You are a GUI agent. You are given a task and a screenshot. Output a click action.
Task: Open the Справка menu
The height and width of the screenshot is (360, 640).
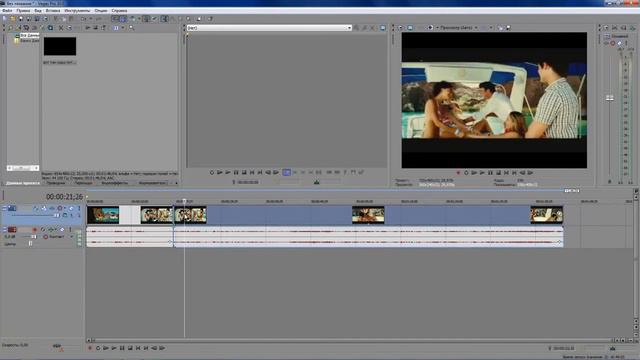[119, 11]
